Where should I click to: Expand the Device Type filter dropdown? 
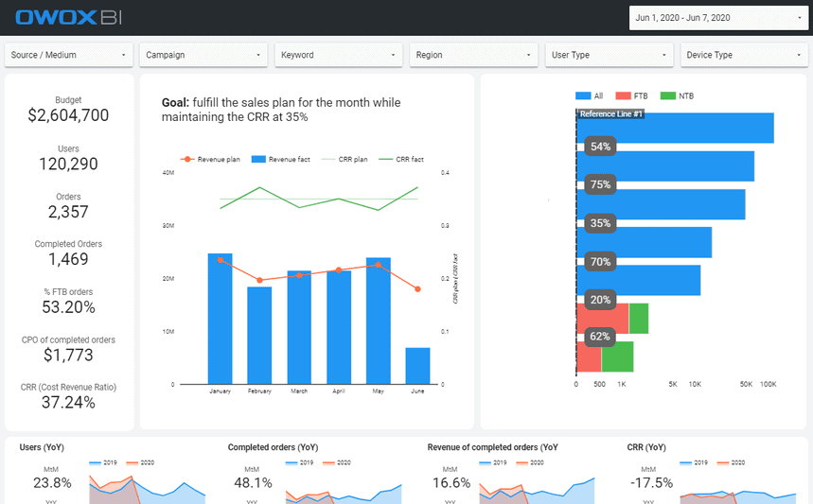pos(744,55)
